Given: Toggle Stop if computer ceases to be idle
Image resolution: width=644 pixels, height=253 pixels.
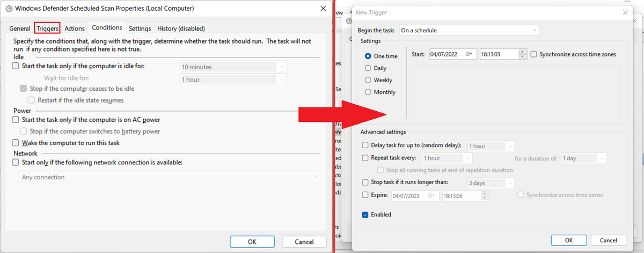Looking at the screenshot, I should (24, 89).
